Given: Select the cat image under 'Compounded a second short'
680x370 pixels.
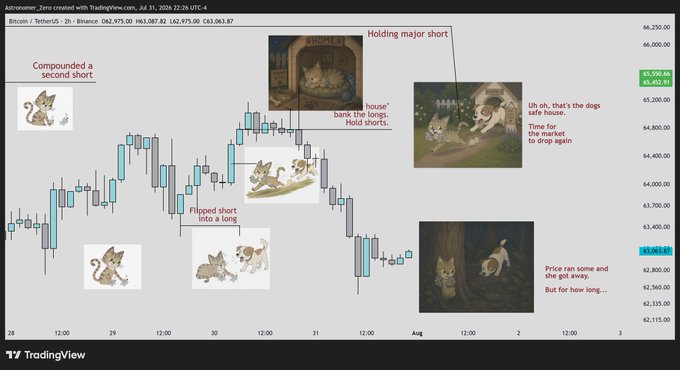Looking at the screenshot, I should coord(45,108).
